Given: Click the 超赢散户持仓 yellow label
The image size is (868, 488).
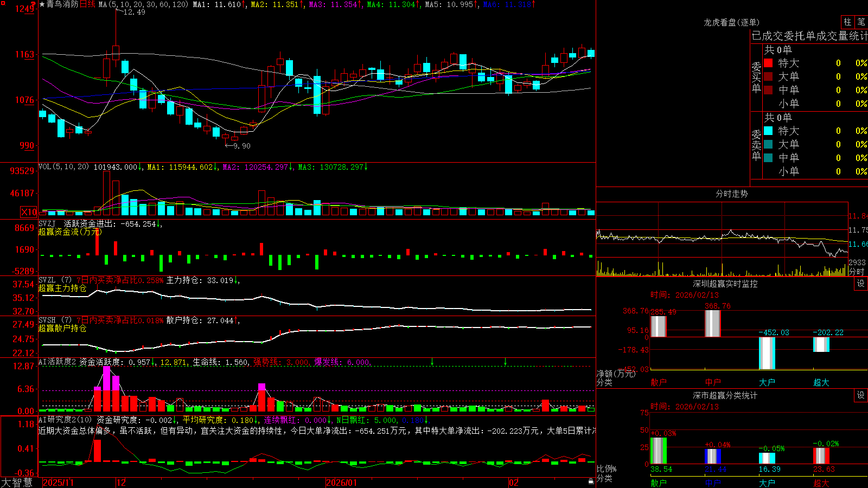Looking at the screenshot, I should [x=62, y=329].
